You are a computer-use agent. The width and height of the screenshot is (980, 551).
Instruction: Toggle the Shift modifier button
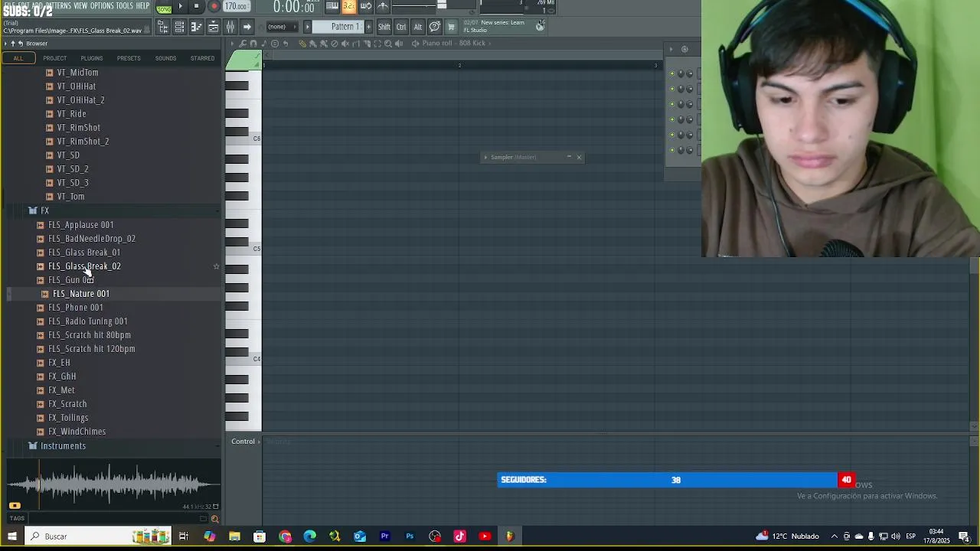pyautogui.click(x=384, y=27)
